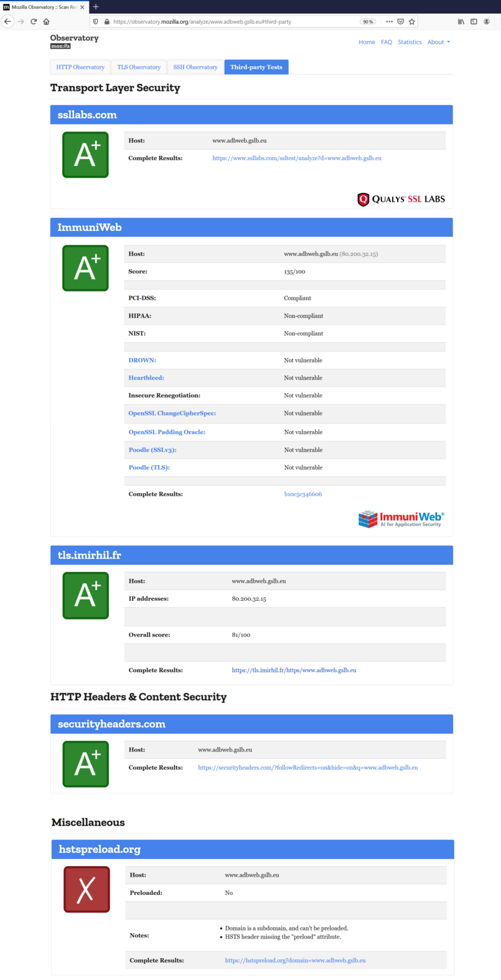This screenshot has width=501, height=980.
Task: Click the hstspreload.org red X badge
Action: coord(86,889)
